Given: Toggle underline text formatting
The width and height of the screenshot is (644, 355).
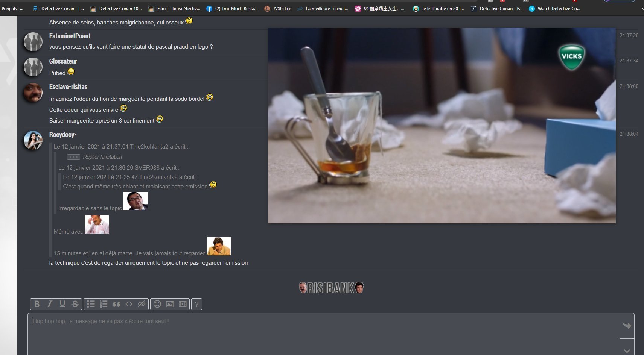Looking at the screenshot, I should pos(62,304).
